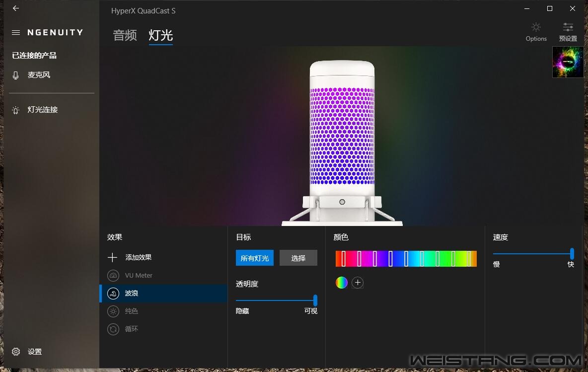Select the 循环 cycle effect icon

(x=113, y=329)
